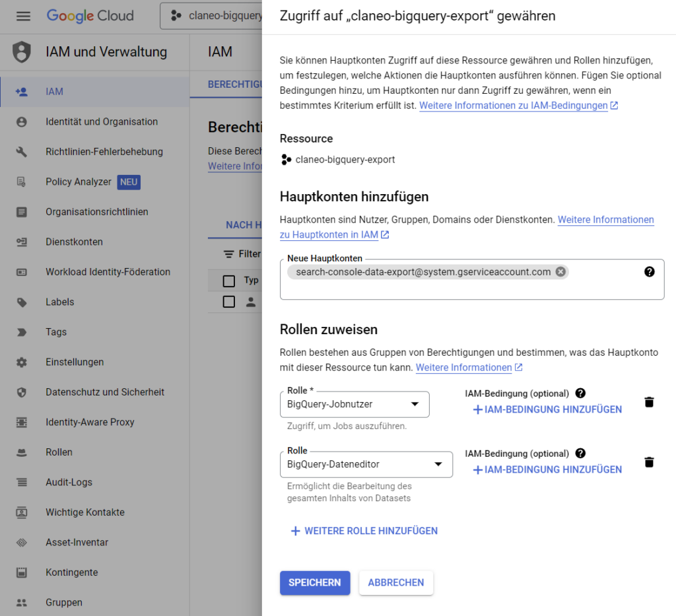Open Dienstkonten in sidebar
This screenshot has height=616, width=676.
[74, 242]
